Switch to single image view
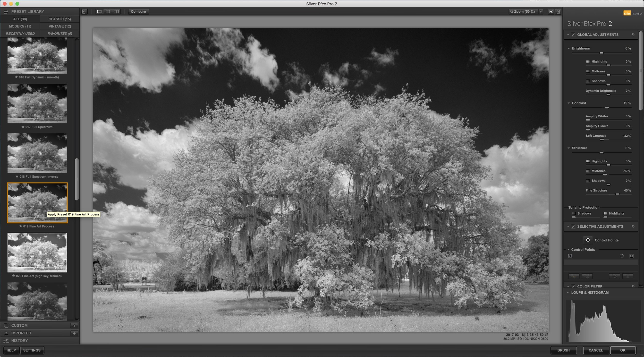644x357 pixels. click(99, 12)
